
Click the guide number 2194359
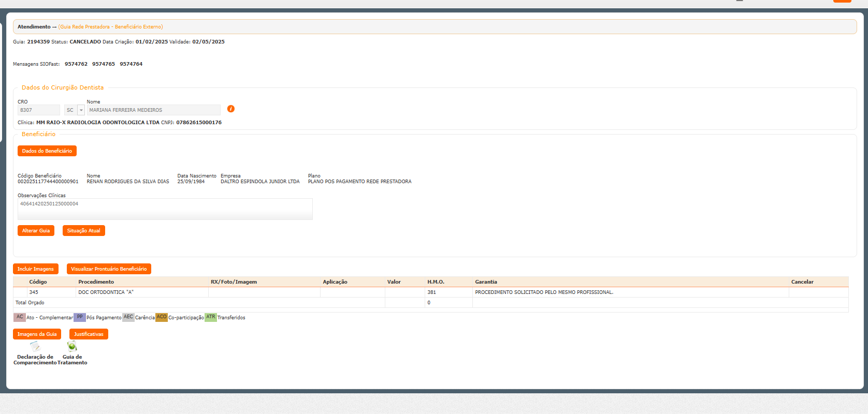(38, 42)
